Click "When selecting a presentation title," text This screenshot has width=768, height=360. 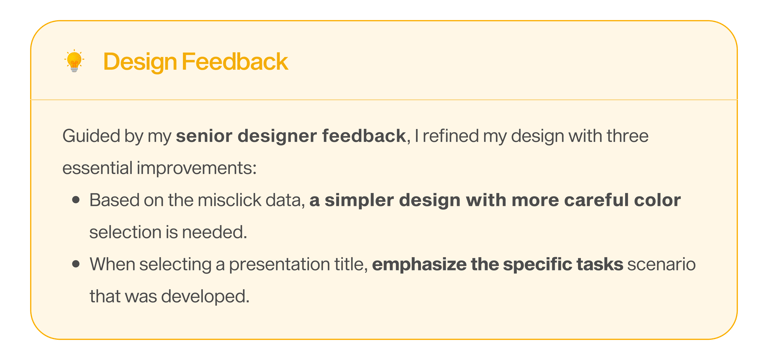click(229, 265)
